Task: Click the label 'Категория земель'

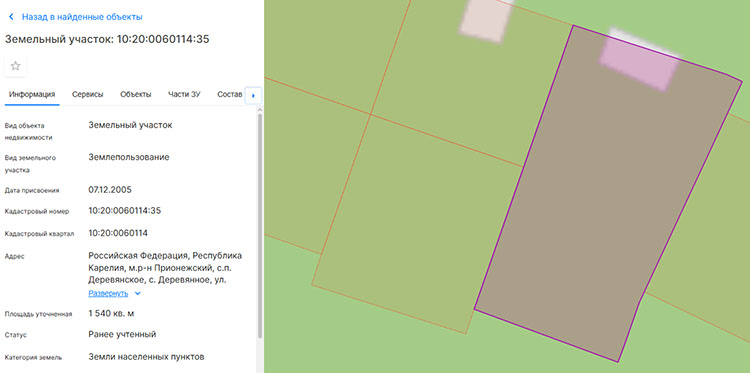Action: (x=33, y=357)
